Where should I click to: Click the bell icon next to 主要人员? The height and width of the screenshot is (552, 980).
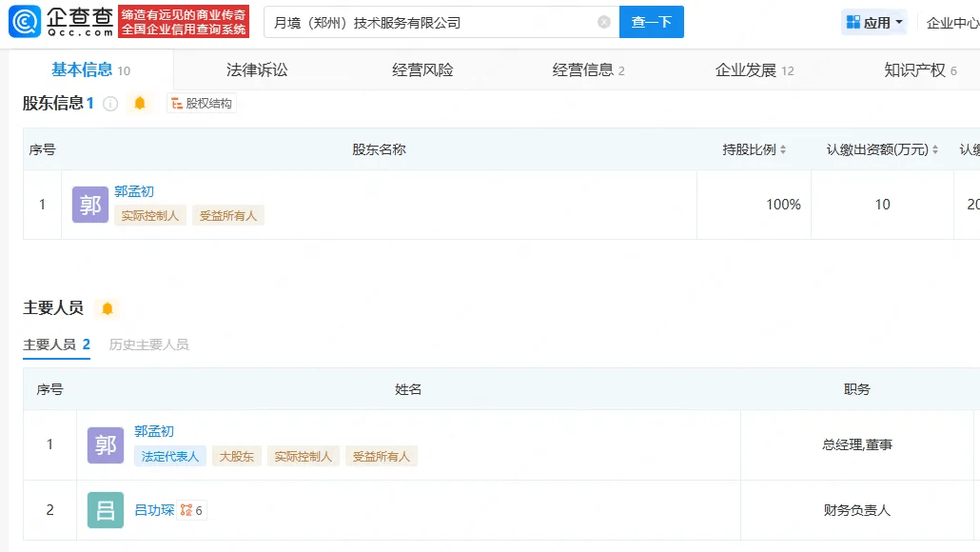[x=108, y=308]
